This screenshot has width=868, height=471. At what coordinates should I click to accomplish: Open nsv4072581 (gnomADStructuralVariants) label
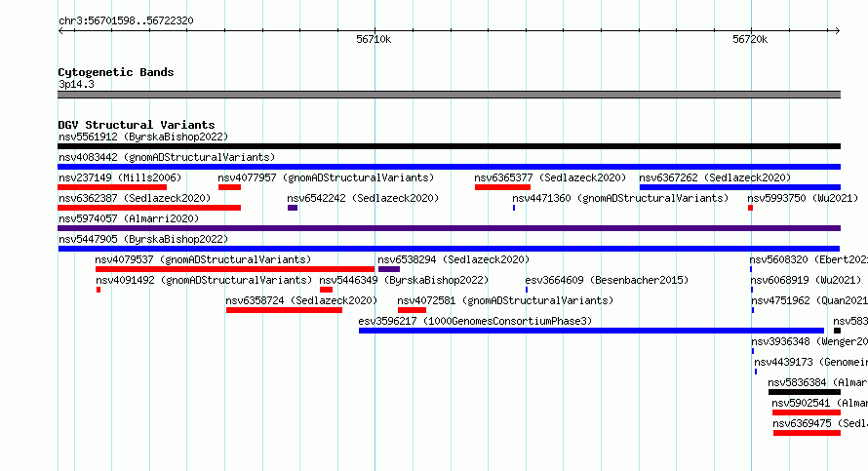[x=505, y=300]
